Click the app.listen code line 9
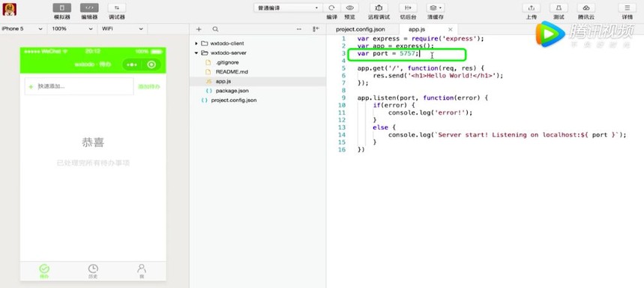 422,97
